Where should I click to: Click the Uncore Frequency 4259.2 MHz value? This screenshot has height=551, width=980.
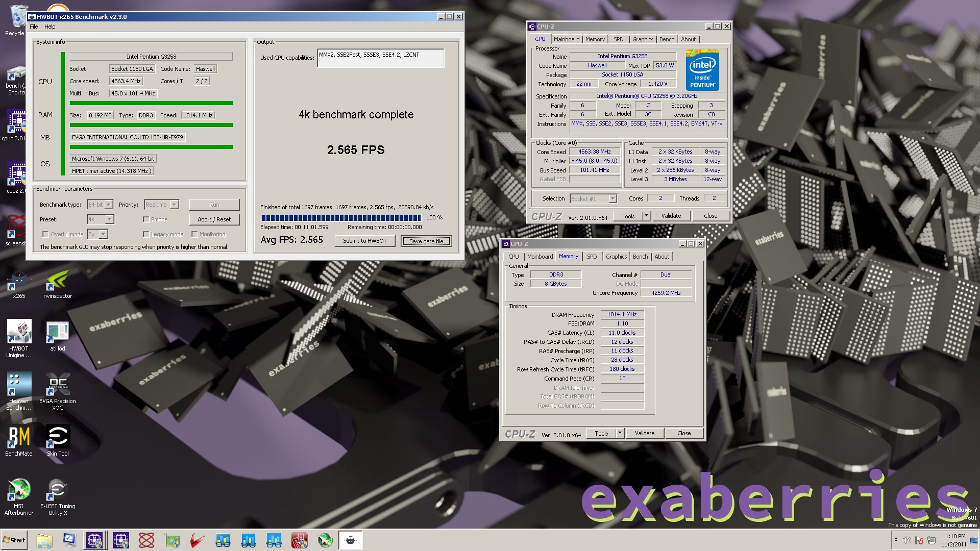666,293
